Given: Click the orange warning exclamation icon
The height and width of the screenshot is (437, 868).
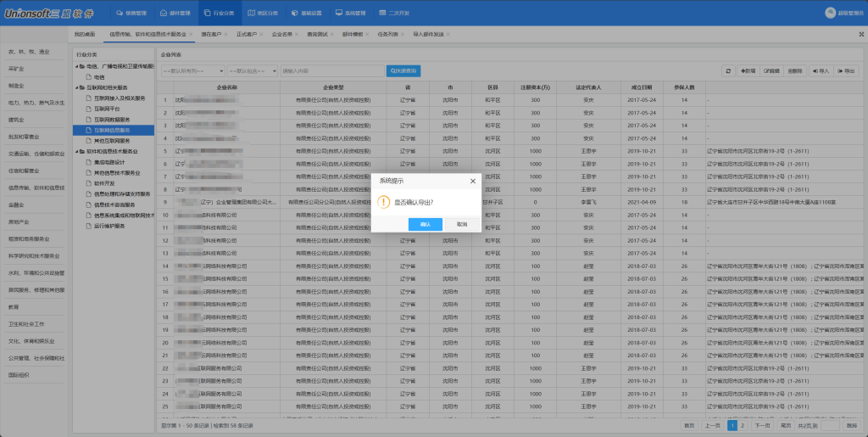Looking at the screenshot, I should [384, 202].
